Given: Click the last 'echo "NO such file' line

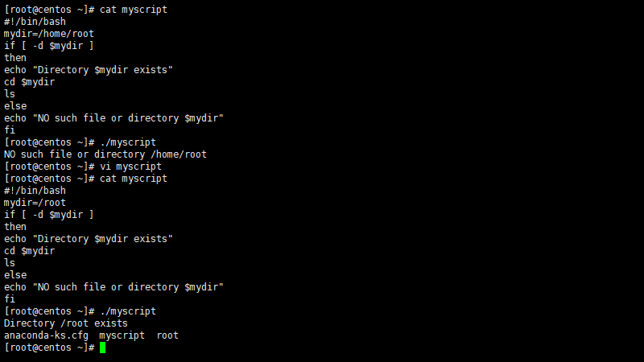Looking at the screenshot, I should (x=114, y=287).
